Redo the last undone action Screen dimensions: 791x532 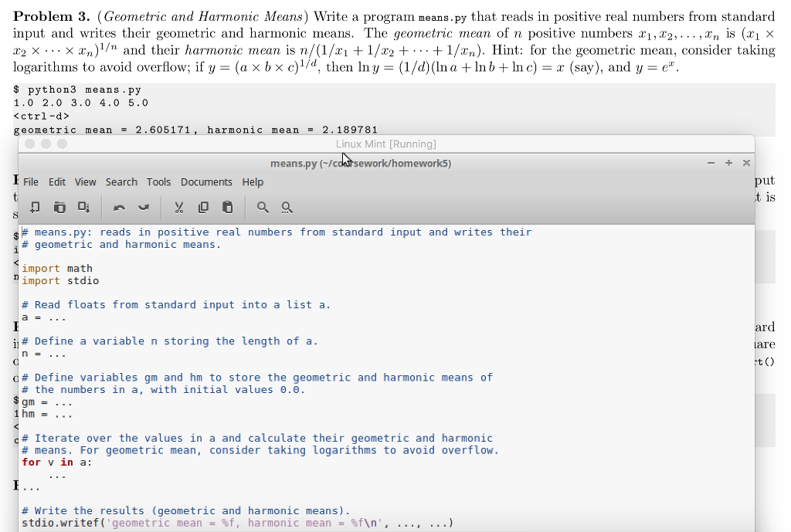(144, 207)
